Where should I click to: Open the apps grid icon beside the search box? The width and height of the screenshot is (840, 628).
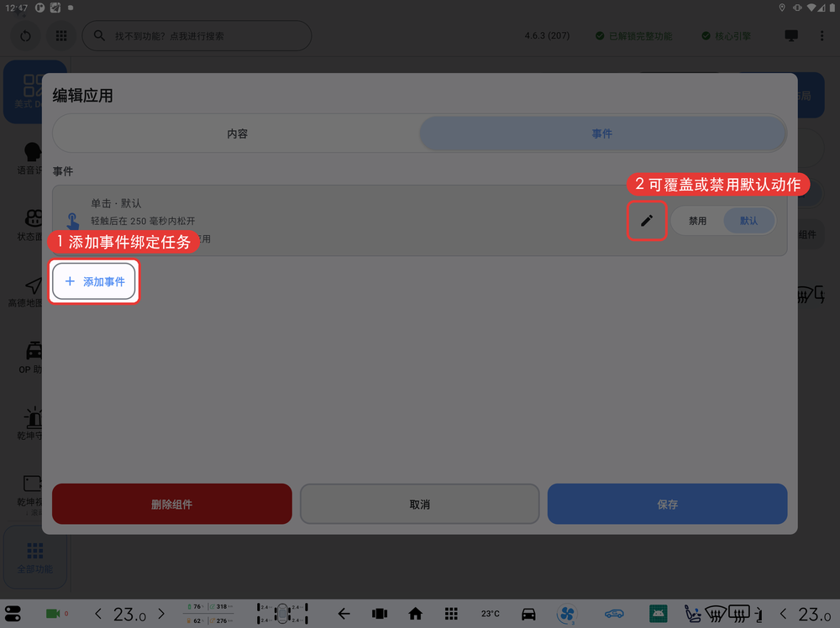point(61,36)
